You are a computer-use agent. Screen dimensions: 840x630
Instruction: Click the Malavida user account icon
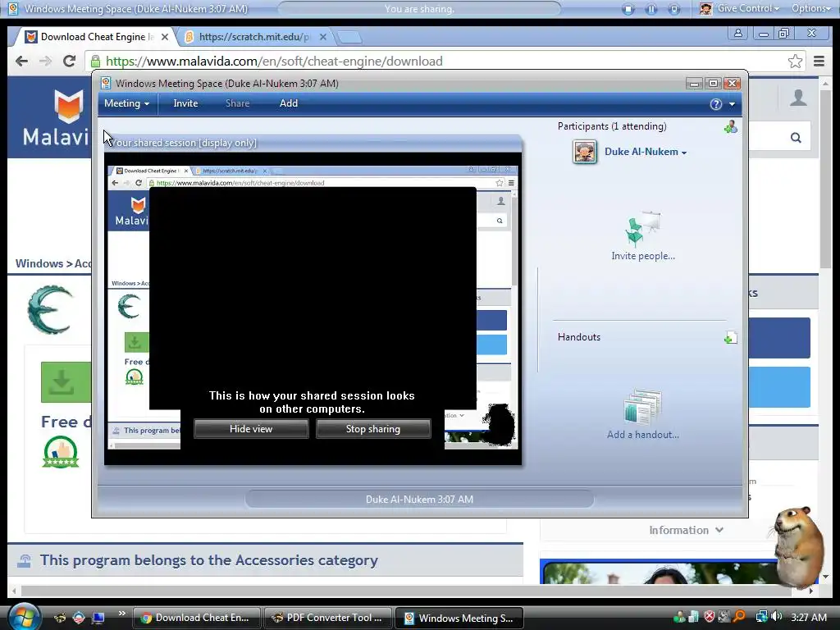click(798, 98)
